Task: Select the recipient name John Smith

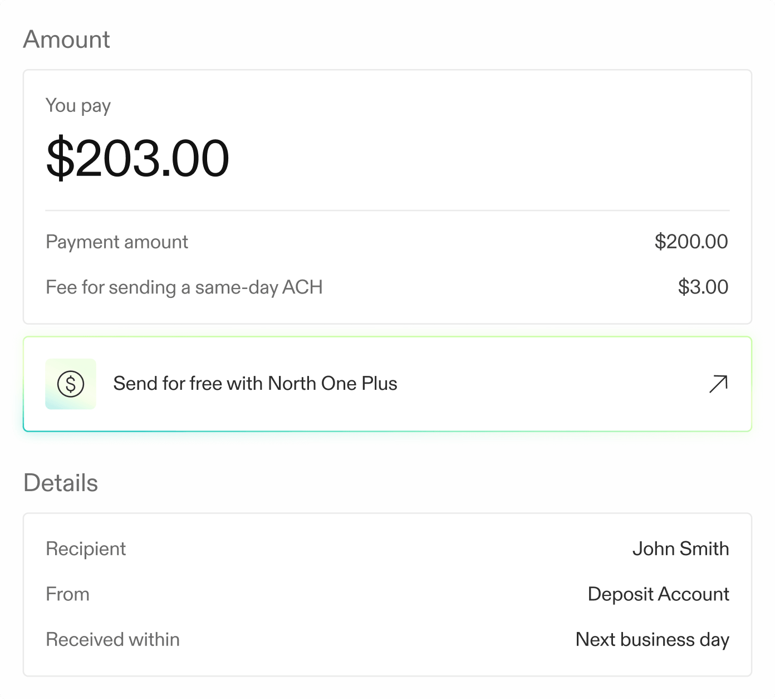Action: (680, 549)
